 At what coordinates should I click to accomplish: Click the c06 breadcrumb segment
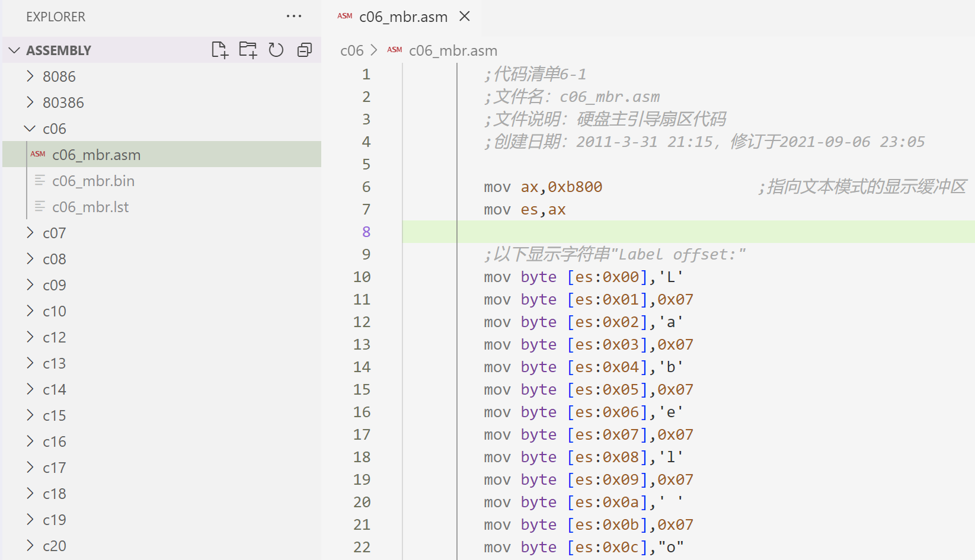pyautogui.click(x=352, y=50)
